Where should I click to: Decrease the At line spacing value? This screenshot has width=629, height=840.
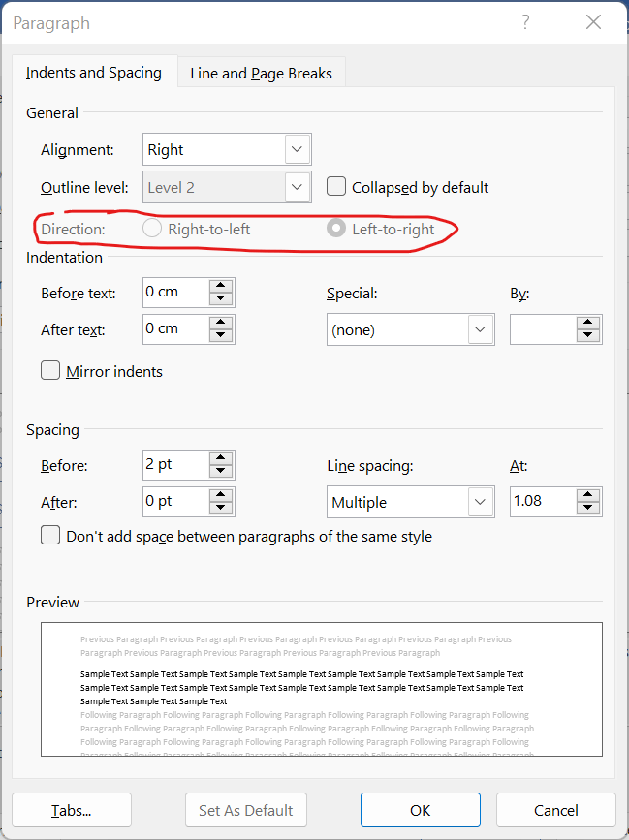588,509
